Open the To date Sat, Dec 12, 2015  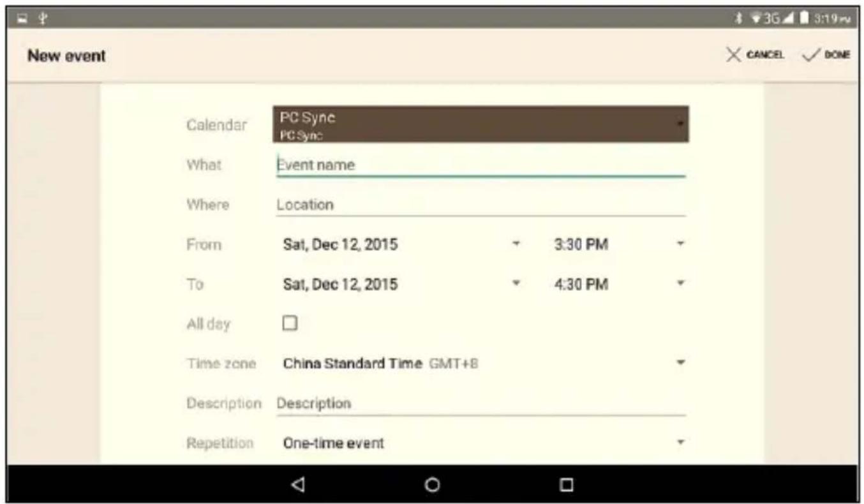401,284
